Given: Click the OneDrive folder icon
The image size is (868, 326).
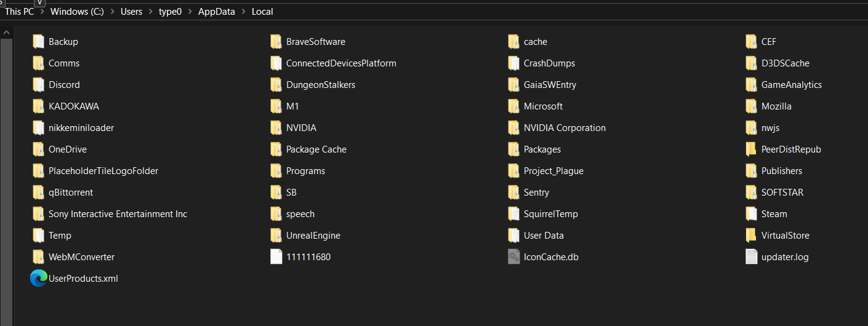Looking at the screenshot, I should 38,149.
